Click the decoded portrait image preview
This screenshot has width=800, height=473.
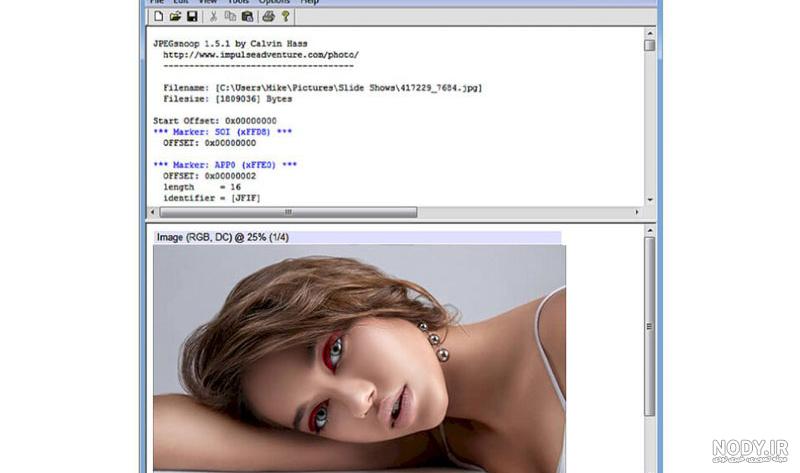click(x=359, y=358)
